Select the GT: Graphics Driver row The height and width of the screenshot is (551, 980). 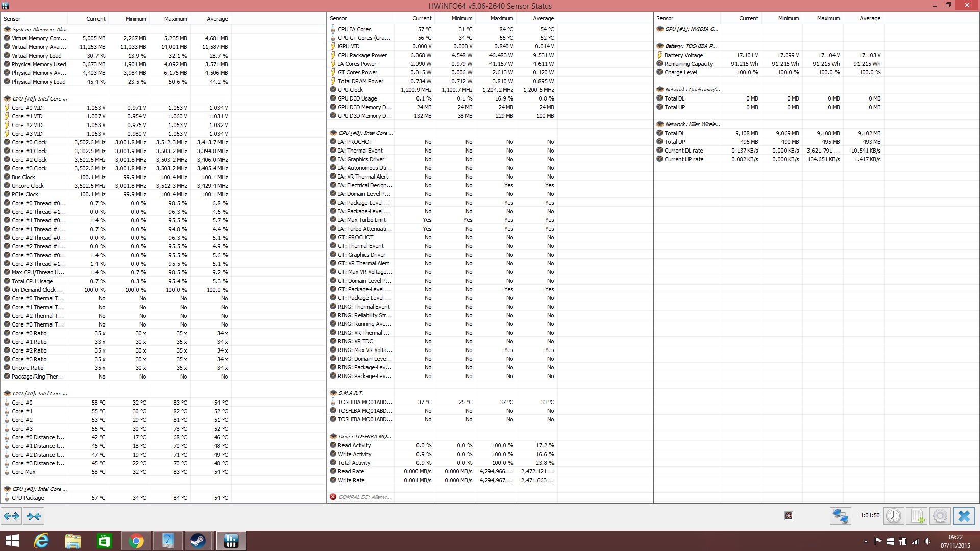pyautogui.click(x=443, y=255)
